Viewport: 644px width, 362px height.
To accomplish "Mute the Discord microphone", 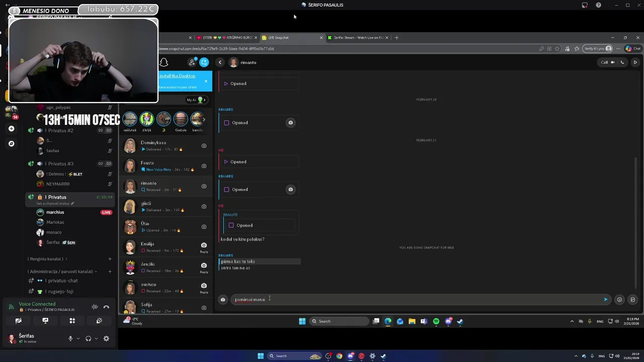I will 70,339.
